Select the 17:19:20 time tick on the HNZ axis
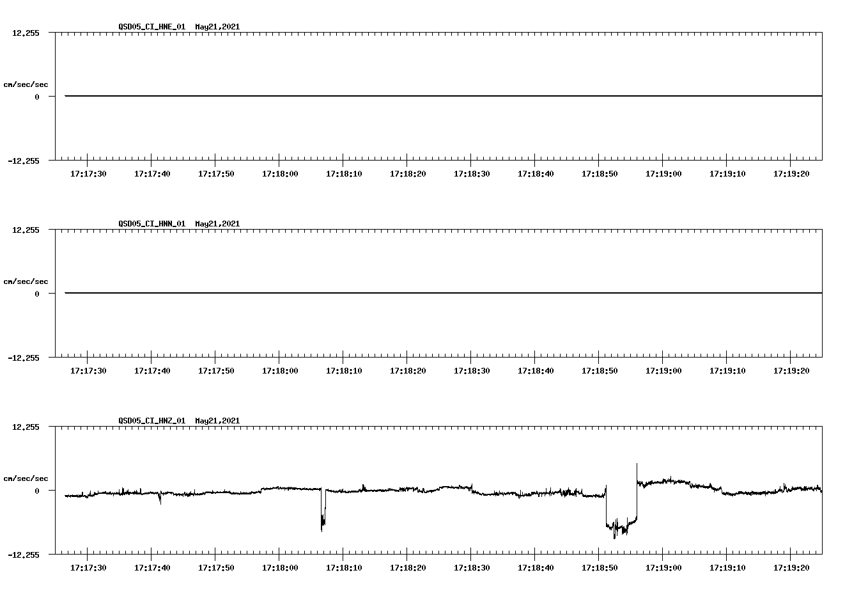The width and height of the screenshot is (868, 591). 791,566
